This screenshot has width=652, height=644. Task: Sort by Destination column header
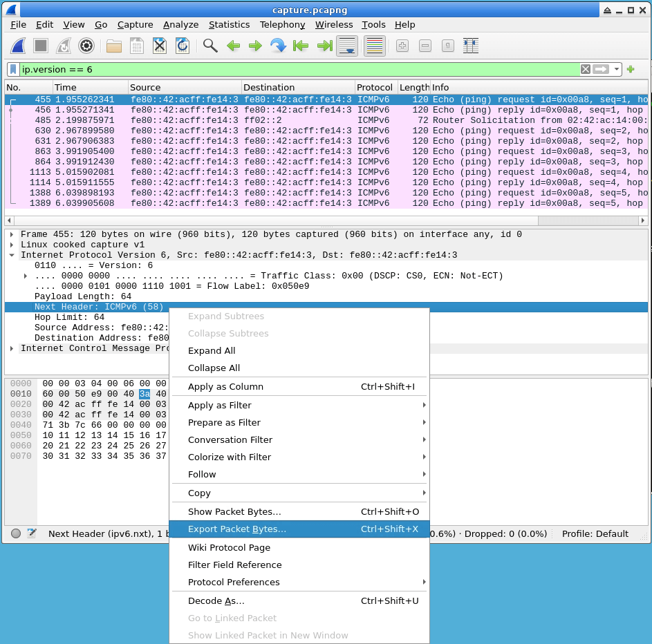click(x=298, y=87)
